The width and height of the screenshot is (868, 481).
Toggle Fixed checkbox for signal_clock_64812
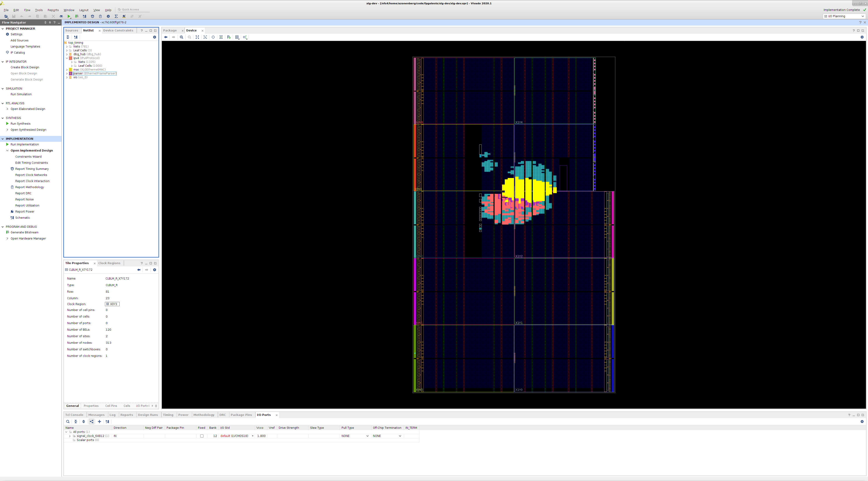click(x=202, y=436)
